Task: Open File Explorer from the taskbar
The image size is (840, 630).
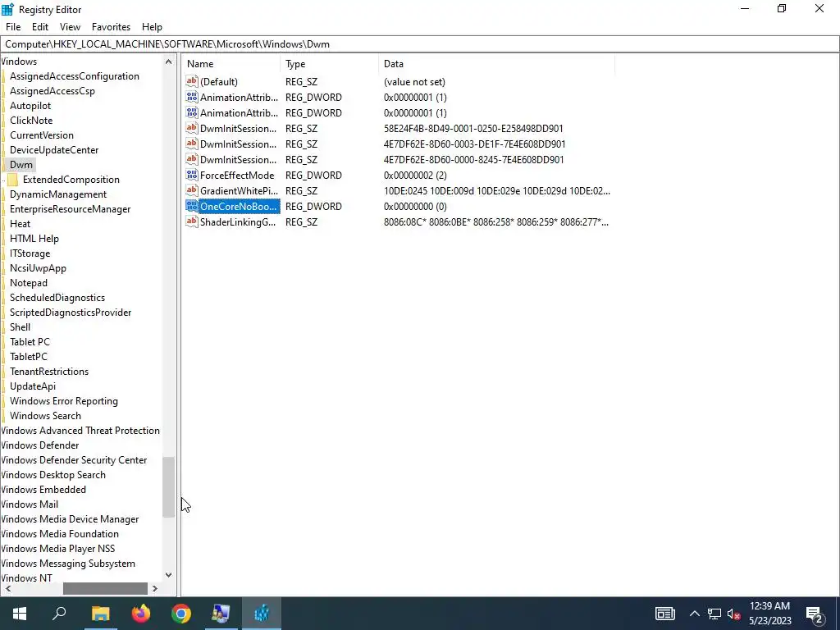Action: 100,614
